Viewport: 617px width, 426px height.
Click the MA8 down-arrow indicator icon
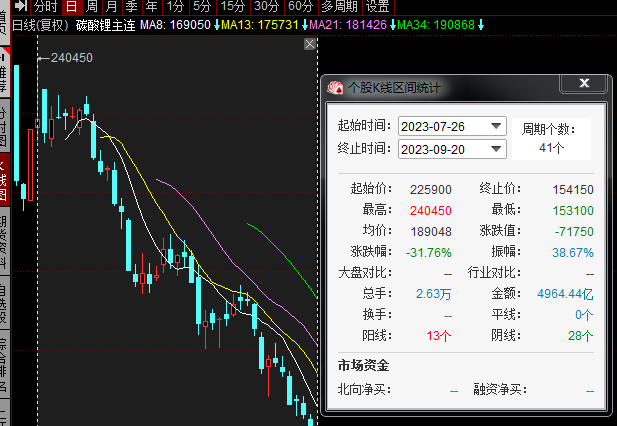point(217,24)
